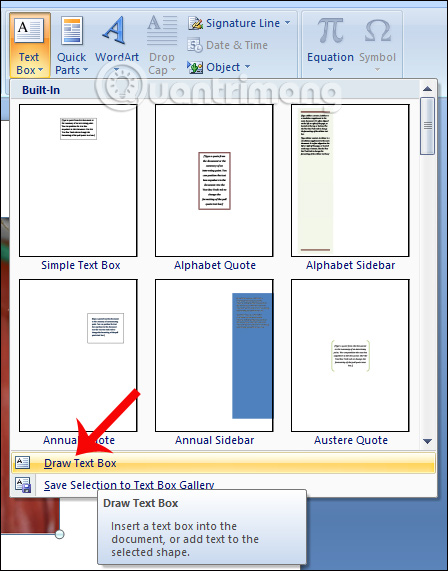Click the Signature Line icon

pos(195,23)
